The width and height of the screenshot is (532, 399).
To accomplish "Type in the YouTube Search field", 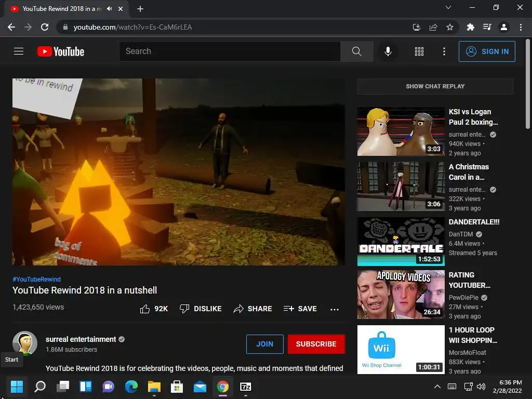I will (230, 51).
